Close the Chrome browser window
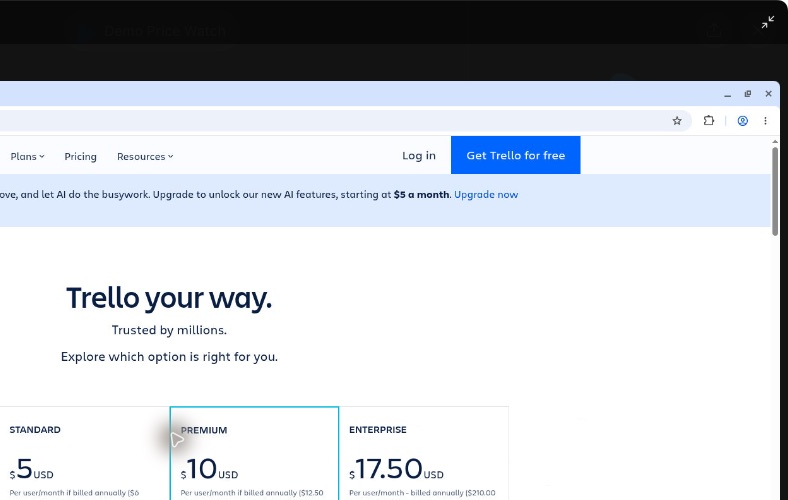This screenshot has width=788, height=500. (768, 94)
